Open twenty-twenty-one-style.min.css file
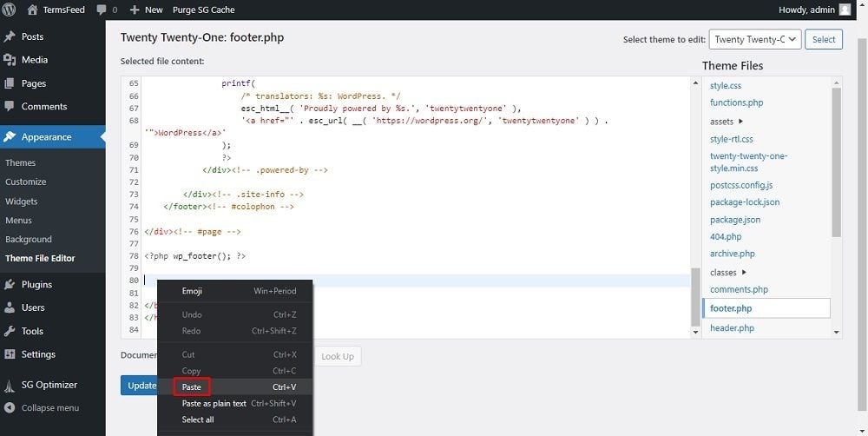868x436 pixels. pos(748,162)
